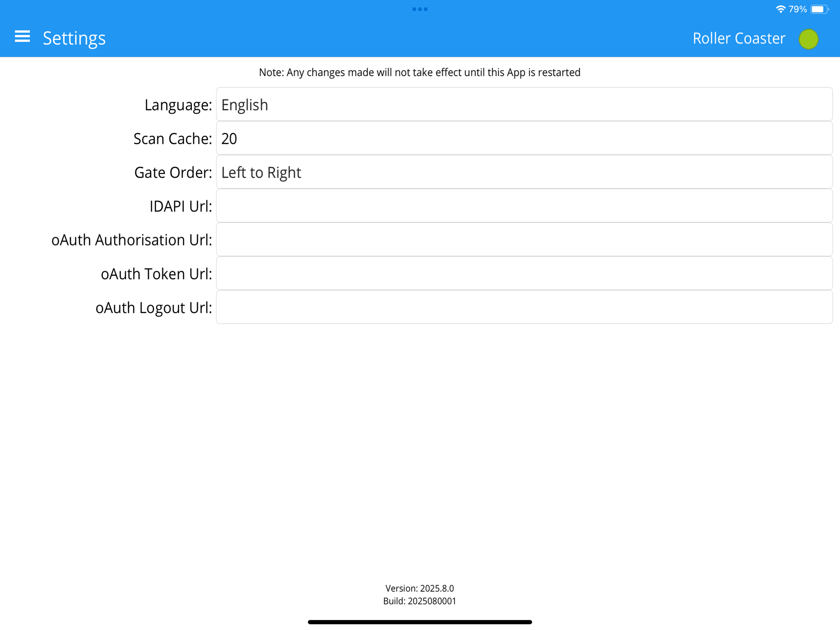Open the hamburger menu
This screenshot has height=630, width=840.
pyautogui.click(x=22, y=36)
